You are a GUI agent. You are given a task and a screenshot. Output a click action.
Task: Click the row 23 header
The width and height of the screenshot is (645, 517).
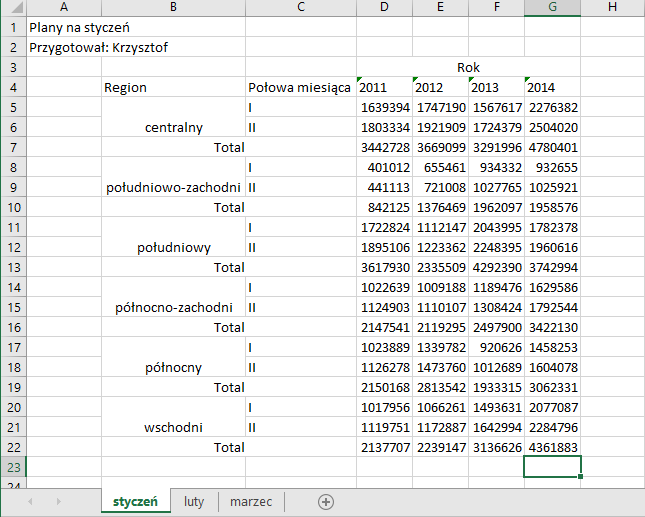tap(13, 467)
